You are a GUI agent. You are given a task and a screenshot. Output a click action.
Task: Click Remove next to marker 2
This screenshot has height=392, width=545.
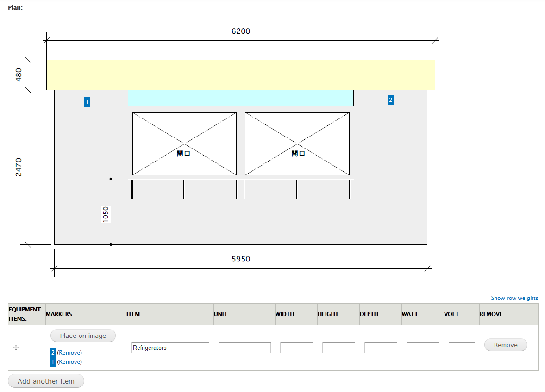point(69,353)
